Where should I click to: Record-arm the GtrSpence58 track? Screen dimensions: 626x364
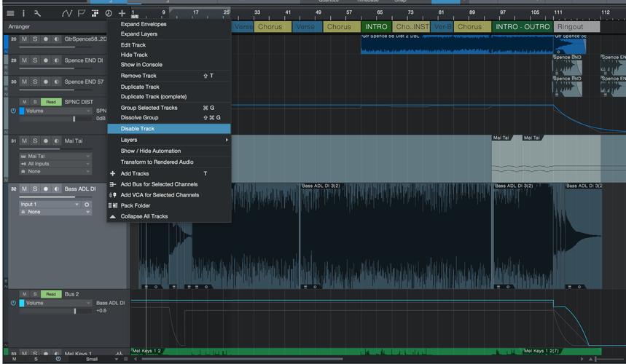(45, 39)
